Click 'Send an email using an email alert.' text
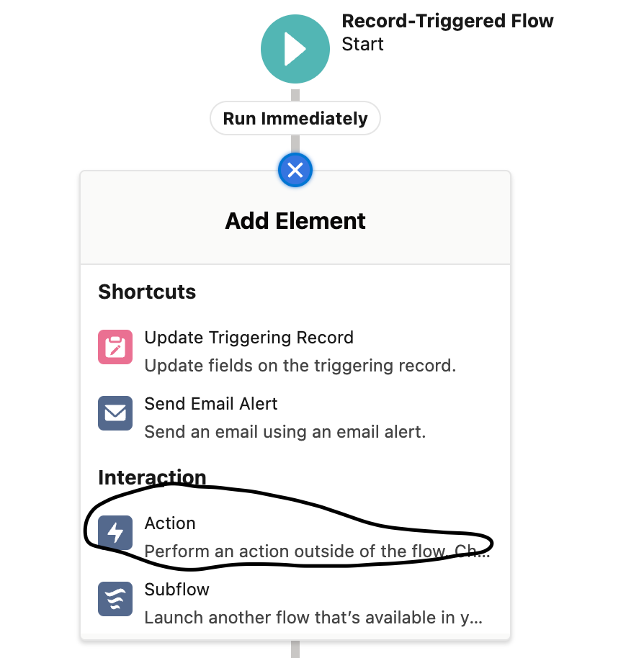The image size is (644, 658). pyautogui.click(x=285, y=432)
